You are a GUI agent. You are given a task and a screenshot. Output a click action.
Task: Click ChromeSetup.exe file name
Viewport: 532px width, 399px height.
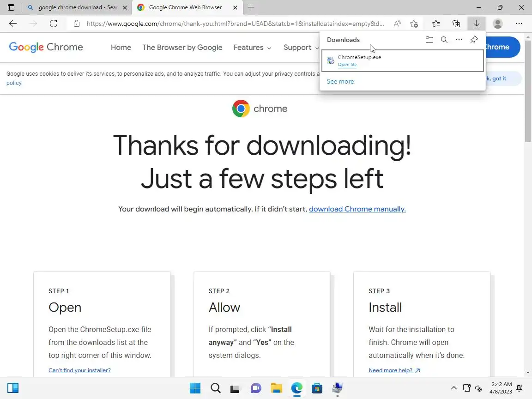(x=359, y=57)
